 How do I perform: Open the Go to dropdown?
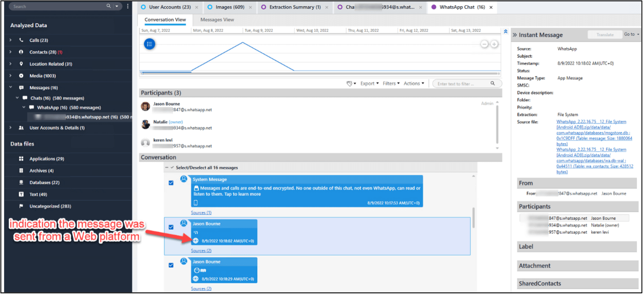[632, 34]
